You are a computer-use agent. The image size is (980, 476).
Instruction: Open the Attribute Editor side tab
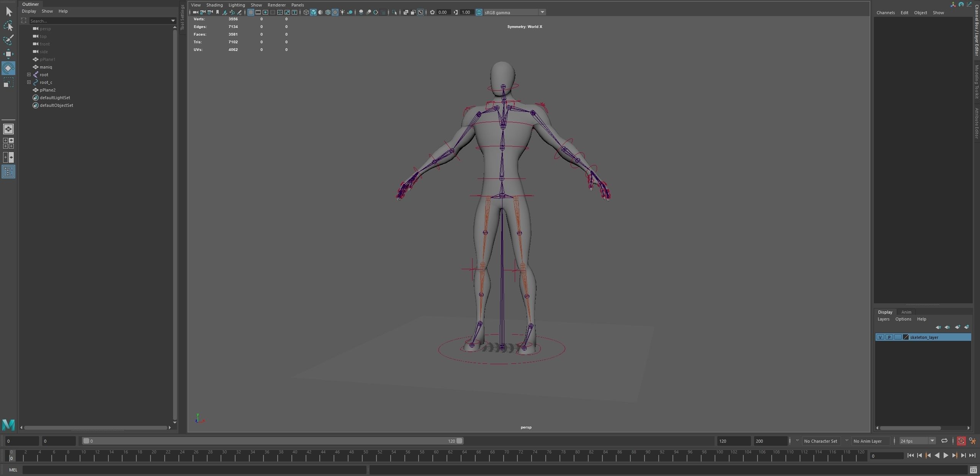coord(977,123)
